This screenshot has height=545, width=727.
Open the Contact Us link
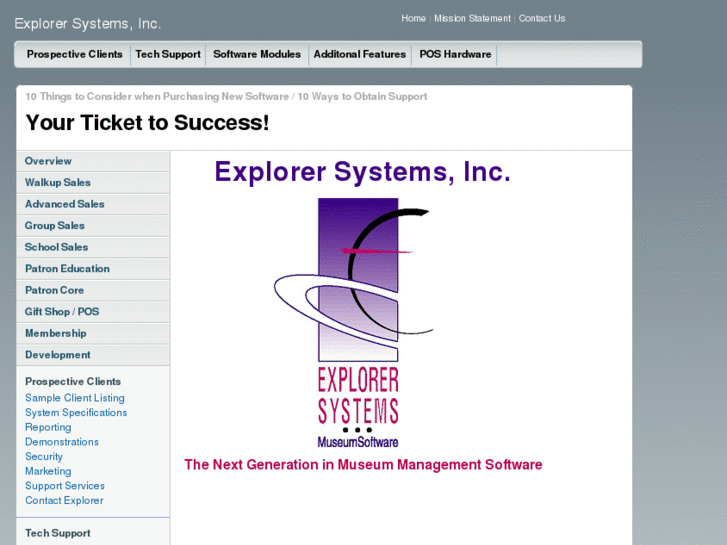(x=542, y=19)
